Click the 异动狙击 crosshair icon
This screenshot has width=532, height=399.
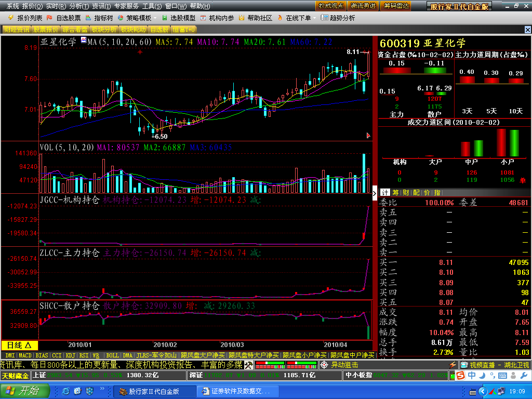tap(324, 365)
